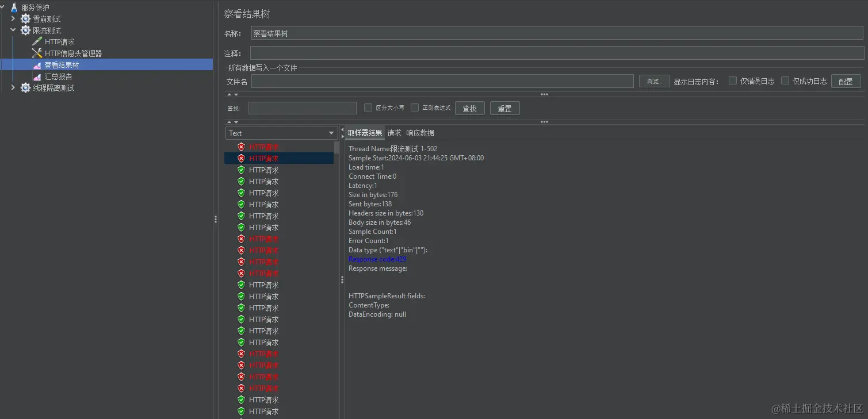Enable the 仅错误日志 checkbox

[x=733, y=81]
